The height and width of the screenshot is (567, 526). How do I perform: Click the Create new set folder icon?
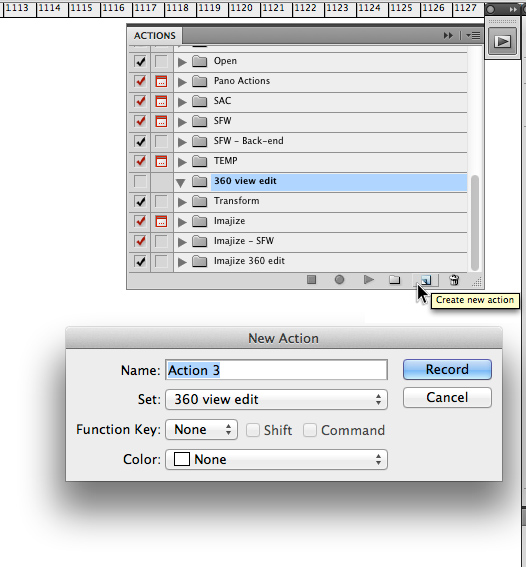point(394,280)
